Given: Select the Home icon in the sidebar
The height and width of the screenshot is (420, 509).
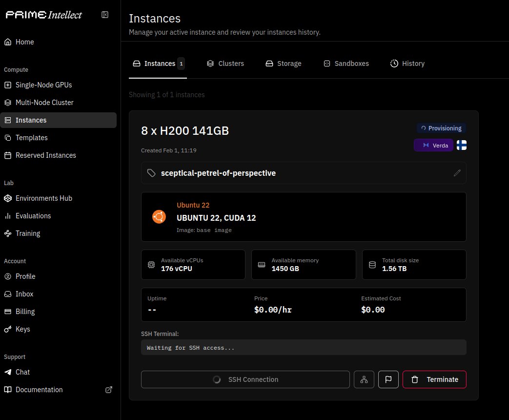Looking at the screenshot, I should click(8, 42).
